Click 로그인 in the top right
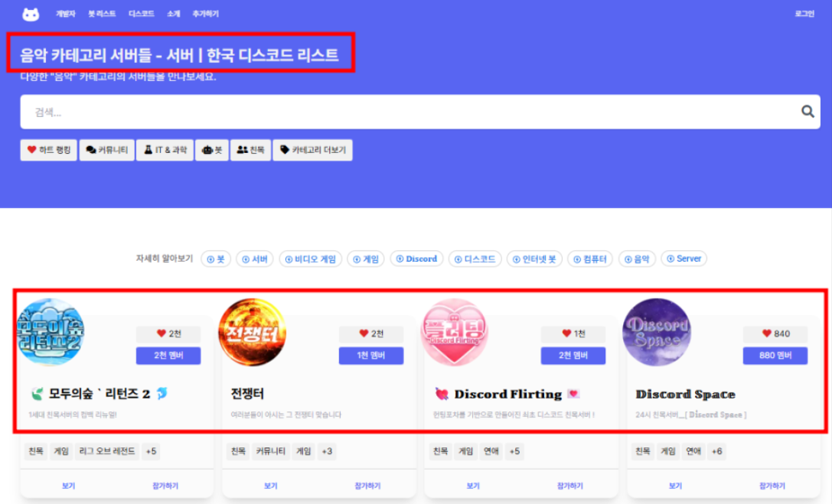The width and height of the screenshot is (832, 504). 804,14
